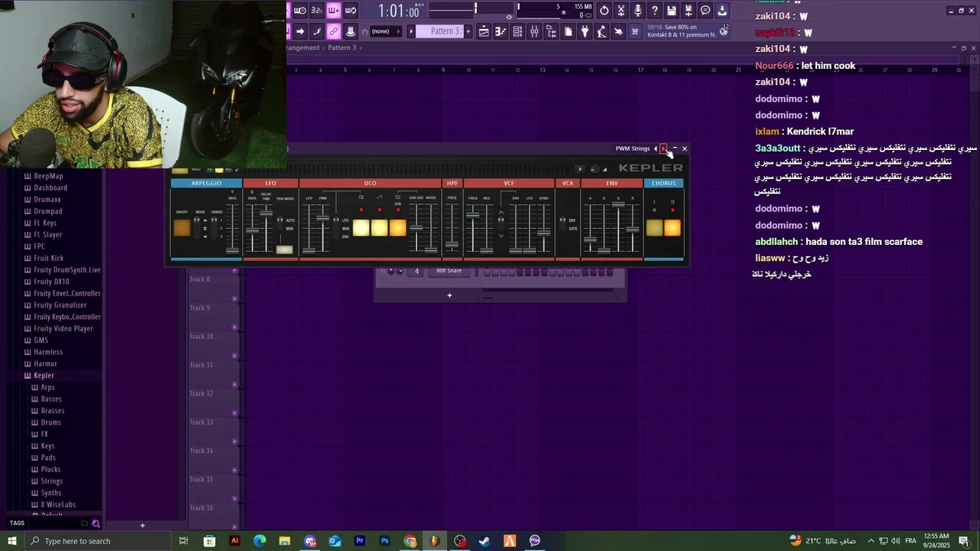Viewport: 980px width, 551px height.
Task: Open the Mixer window icon
Action: click(534, 31)
